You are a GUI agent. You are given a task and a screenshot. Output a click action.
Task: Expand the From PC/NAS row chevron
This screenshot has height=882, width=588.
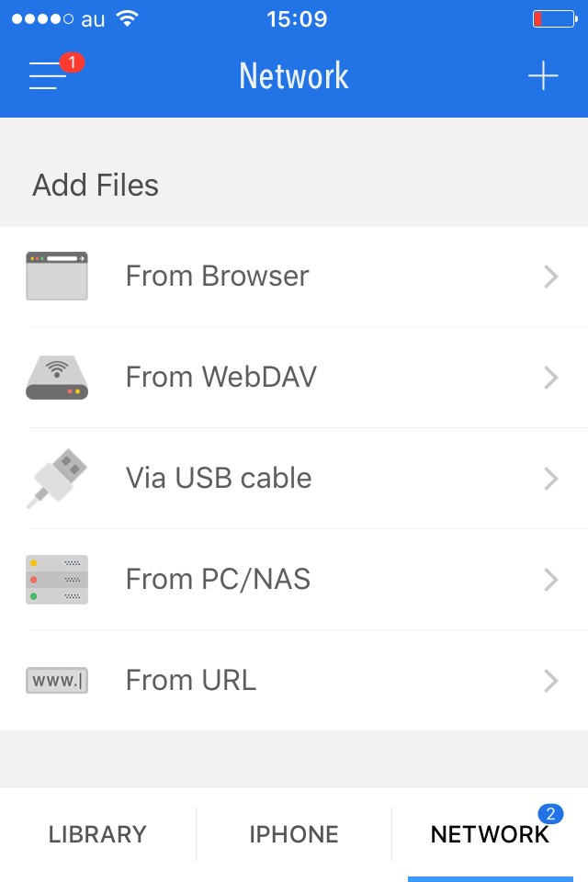(551, 580)
